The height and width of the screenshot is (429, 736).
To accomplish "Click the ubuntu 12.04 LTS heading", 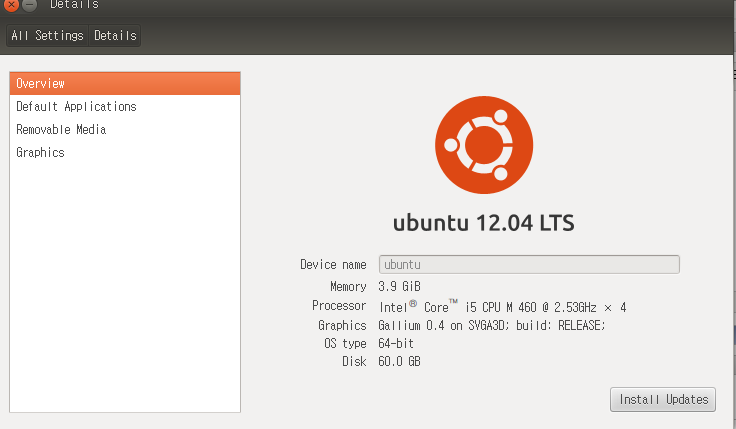I will coord(484,223).
